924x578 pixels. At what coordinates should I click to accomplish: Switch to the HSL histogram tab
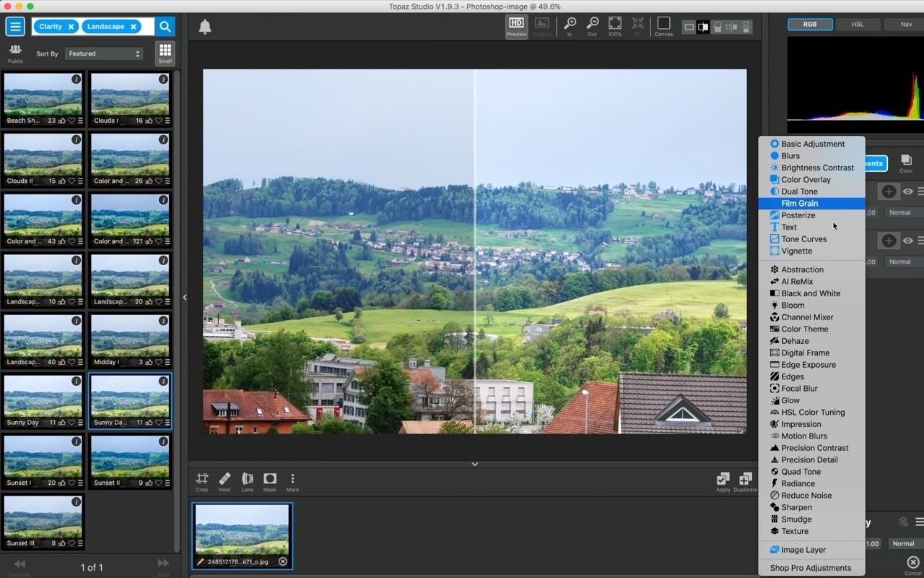click(858, 24)
